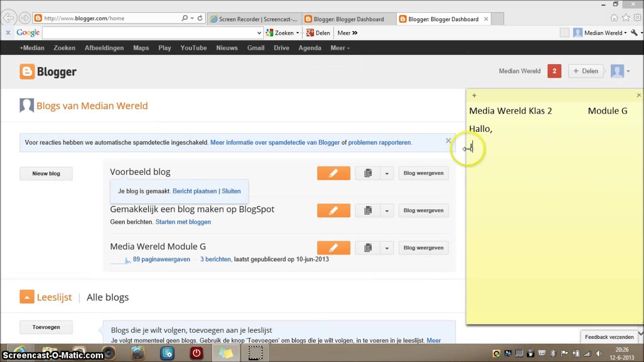Screen dimensions: 644x362
Task: Open the posts list icon for Gemakkelijk een blog maken
Action: (368, 210)
